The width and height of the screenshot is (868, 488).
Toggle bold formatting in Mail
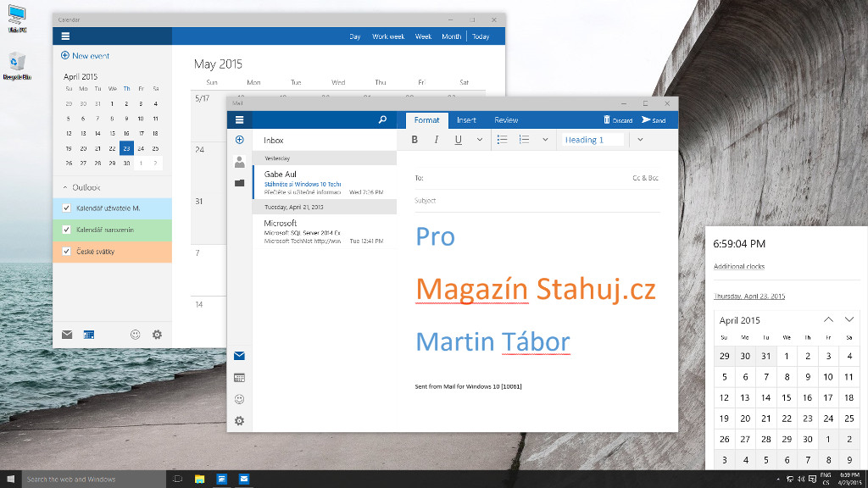pyautogui.click(x=415, y=140)
